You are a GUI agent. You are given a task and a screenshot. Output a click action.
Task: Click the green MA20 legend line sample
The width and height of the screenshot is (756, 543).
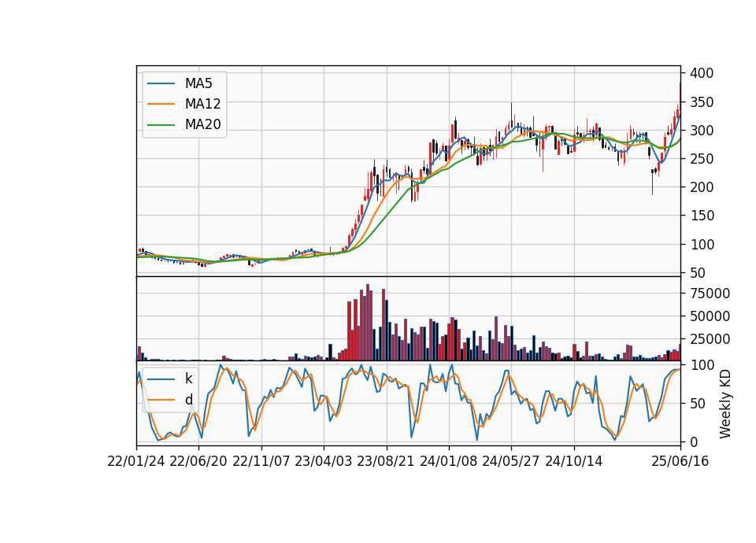coord(161,124)
